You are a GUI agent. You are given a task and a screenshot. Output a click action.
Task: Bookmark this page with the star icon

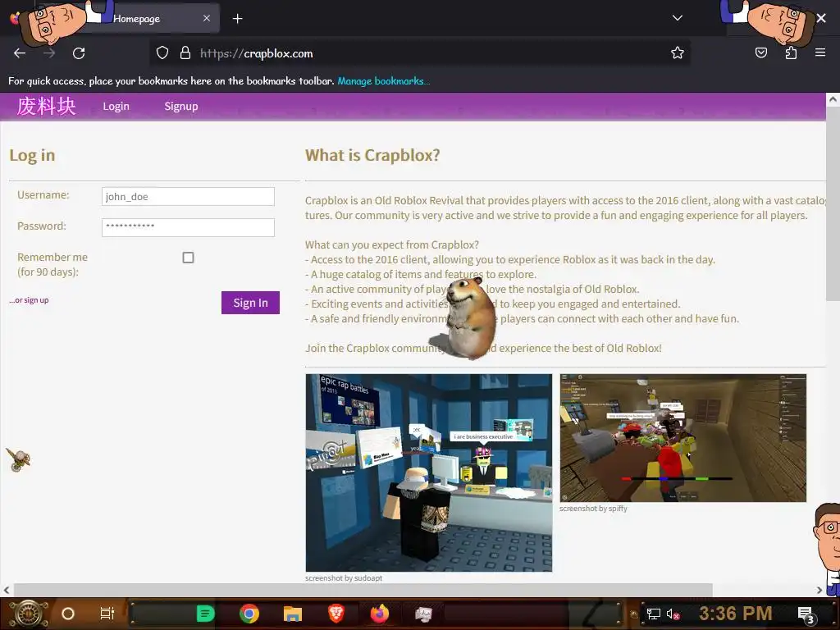[x=677, y=53]
